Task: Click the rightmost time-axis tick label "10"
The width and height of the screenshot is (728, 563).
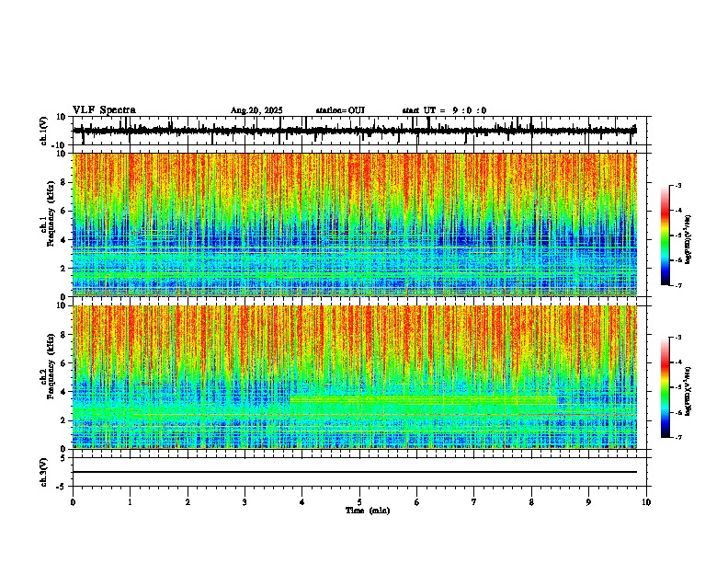Action: click(x=646, y=502)
